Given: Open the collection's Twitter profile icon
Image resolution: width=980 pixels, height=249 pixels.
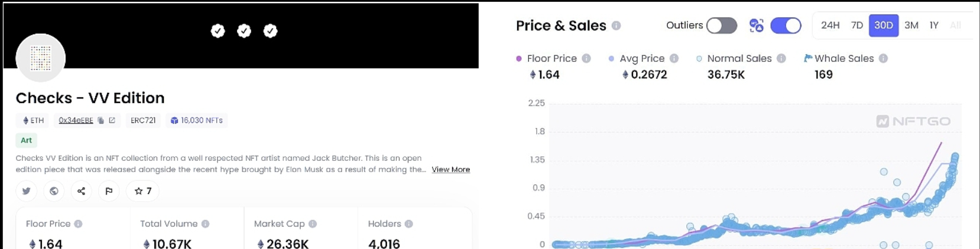Looking at the screenshot, I should tap(26, 191).
